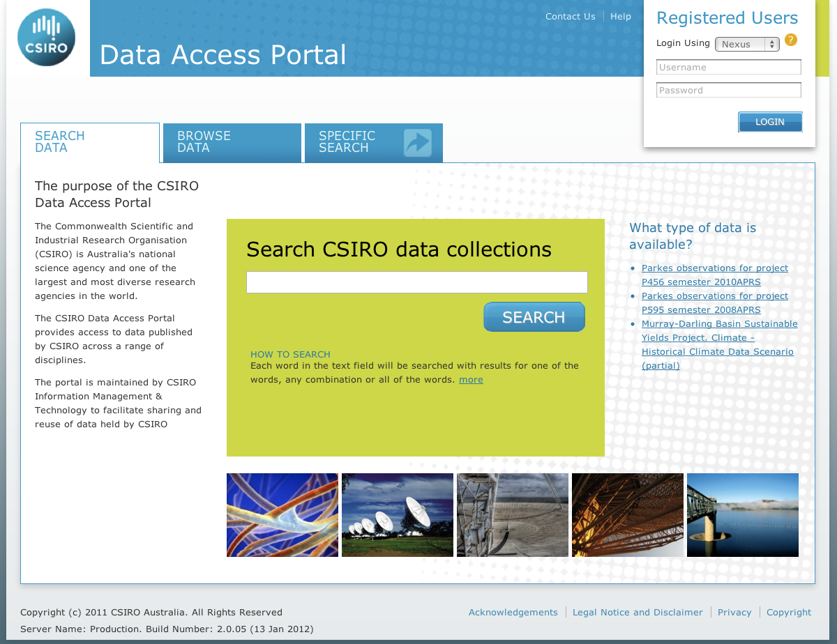This screenshot has width=837, height=644.
Task: Open the Browse Data tab
Action: tap(232, 143)
